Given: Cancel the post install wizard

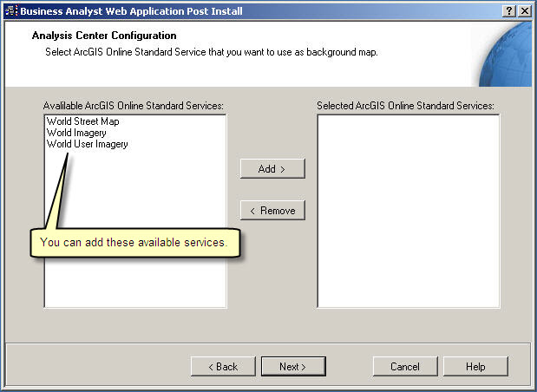Looking at the screenshot, I should 405,367.
